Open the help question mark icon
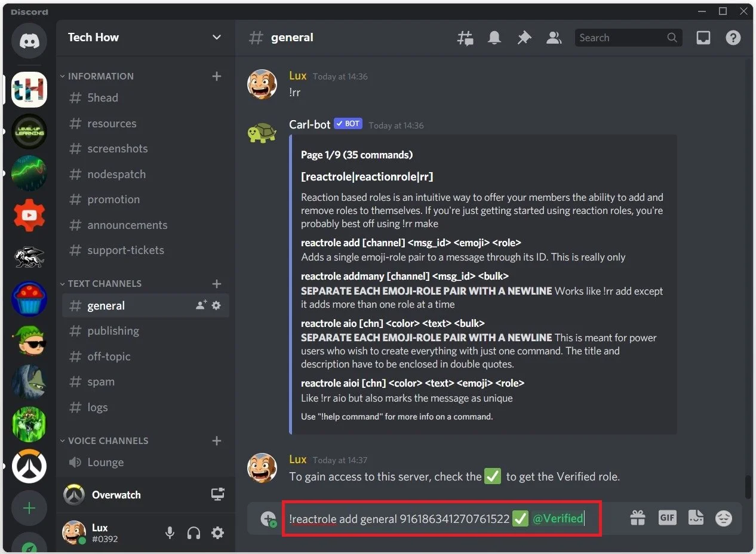This screenshot has height=554, width=756. [x=733, y=38]
